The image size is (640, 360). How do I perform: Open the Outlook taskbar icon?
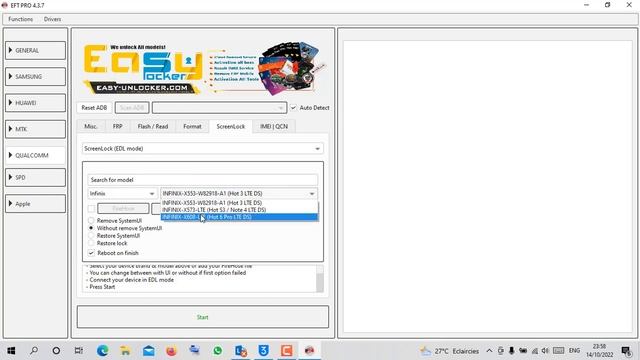click(x=240, y=351)
